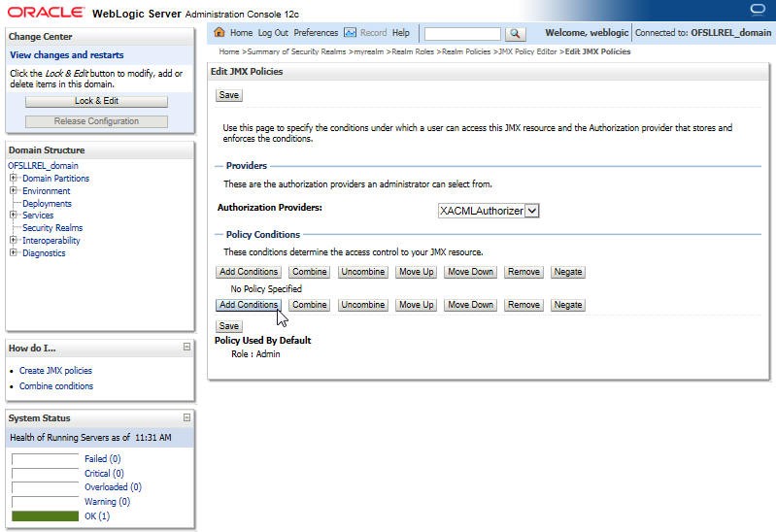Open Environment in Domain Structure

[x=47, y=191]
